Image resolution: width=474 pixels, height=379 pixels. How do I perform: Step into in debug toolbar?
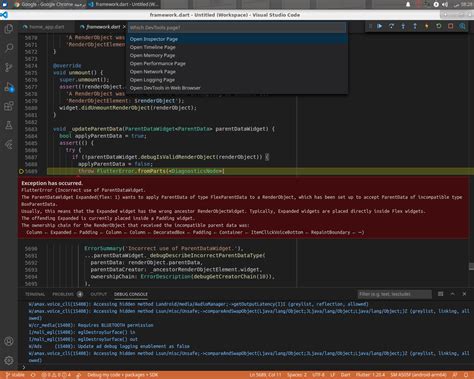tap(403, 26)
